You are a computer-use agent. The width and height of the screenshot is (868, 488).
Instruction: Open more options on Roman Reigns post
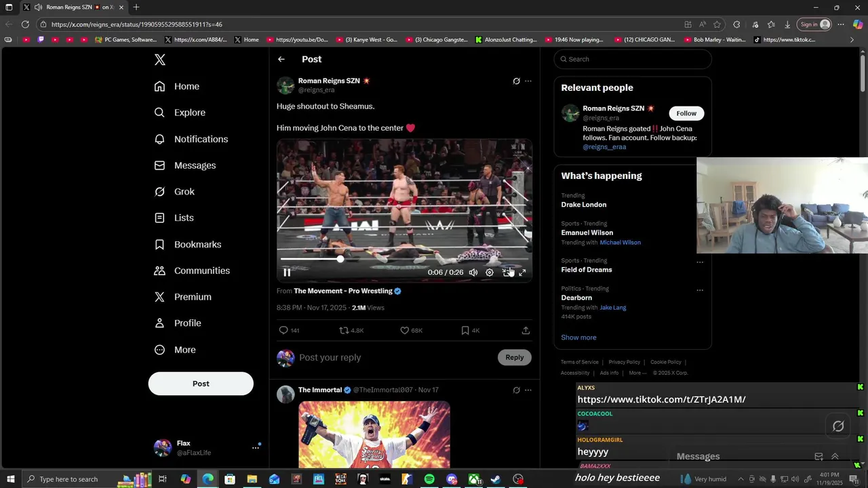pyautogui.click(x=528, y=81)
